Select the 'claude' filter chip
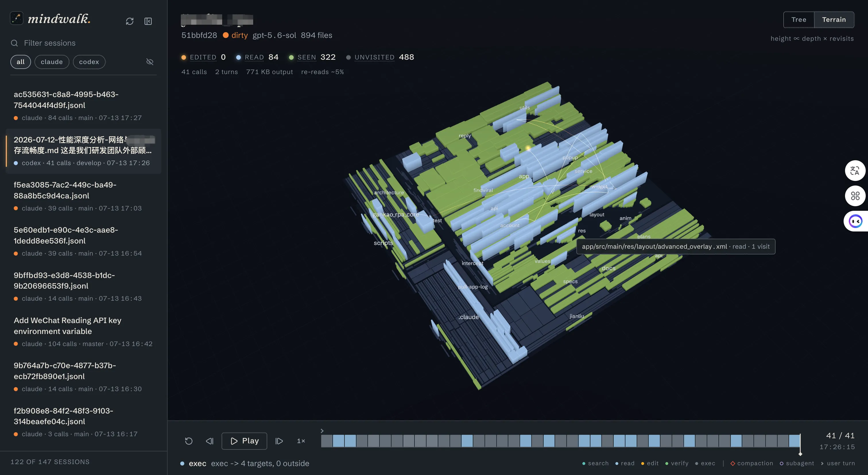The image size is (868, 475). [52, 62]
